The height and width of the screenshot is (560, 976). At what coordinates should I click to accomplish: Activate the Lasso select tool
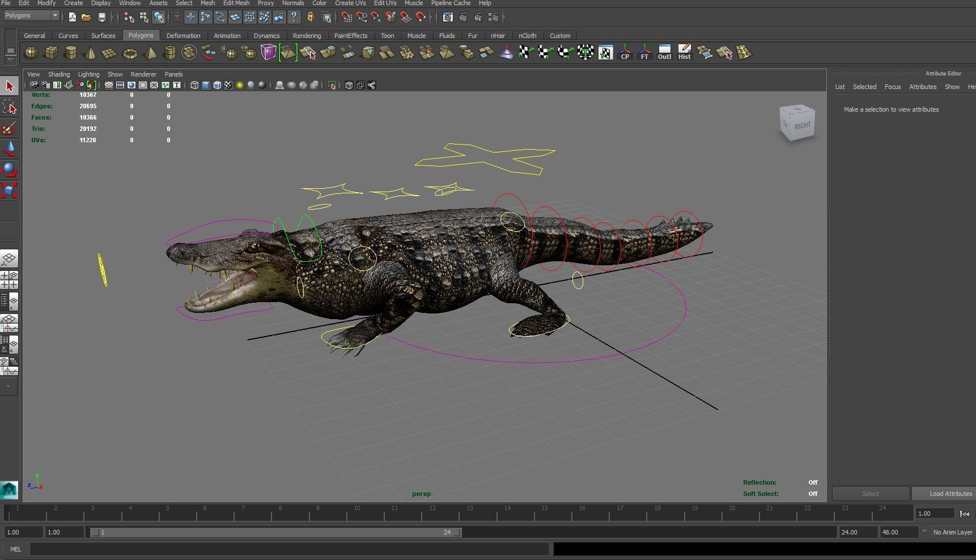click(10, 107)
